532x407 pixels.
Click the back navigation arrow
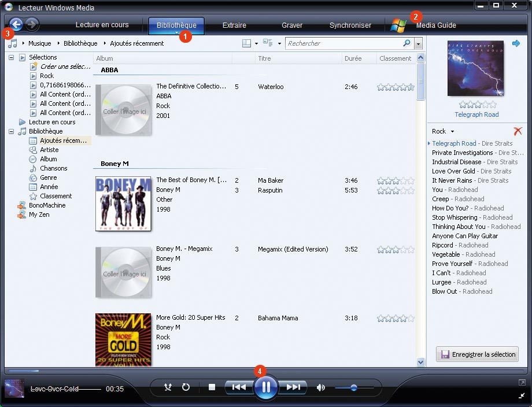[16, 24]
